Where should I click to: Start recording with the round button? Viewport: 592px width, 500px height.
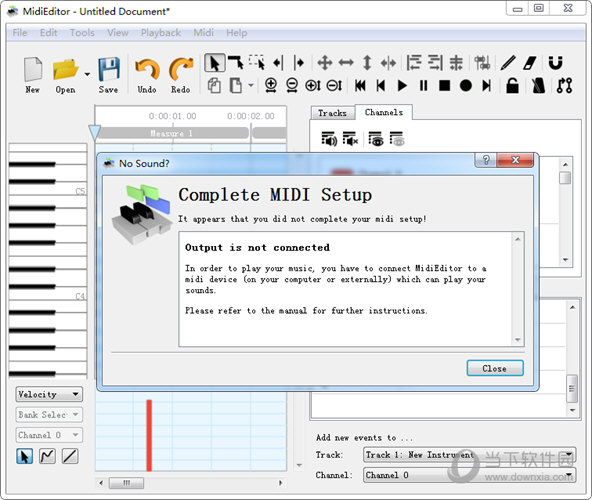[466, 86]
